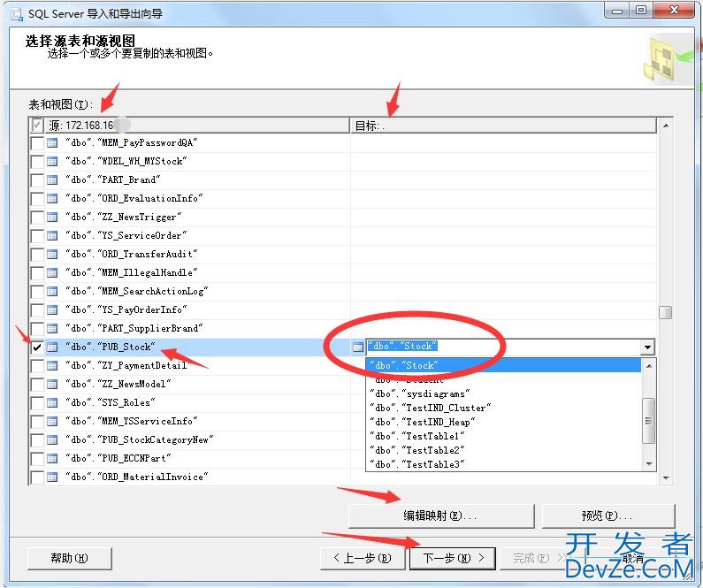Check the PUB_ECCNPart table checkbox
Screen dimensions: 703x588
coord(37,459)
